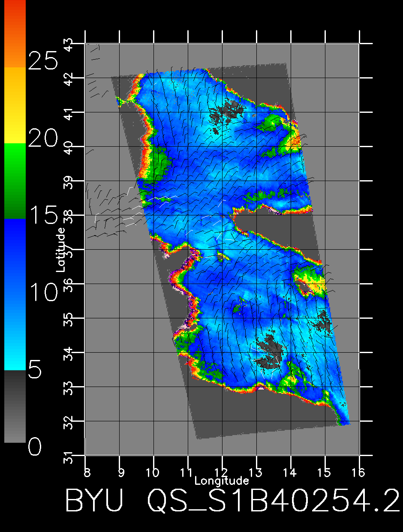This screenshot has width=403, height=532.
Task: Click longitude tick label 12
Action: [222, 472]
